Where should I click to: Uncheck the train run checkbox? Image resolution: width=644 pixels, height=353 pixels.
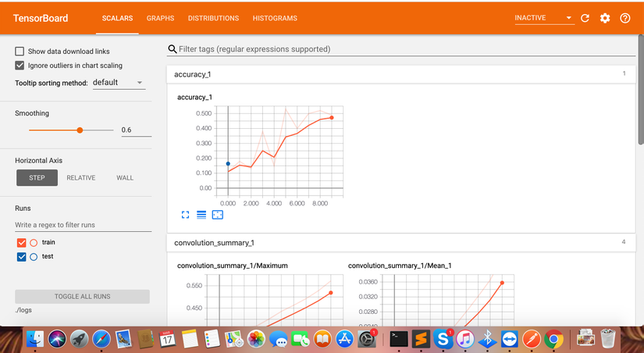(x=21, y=243)
